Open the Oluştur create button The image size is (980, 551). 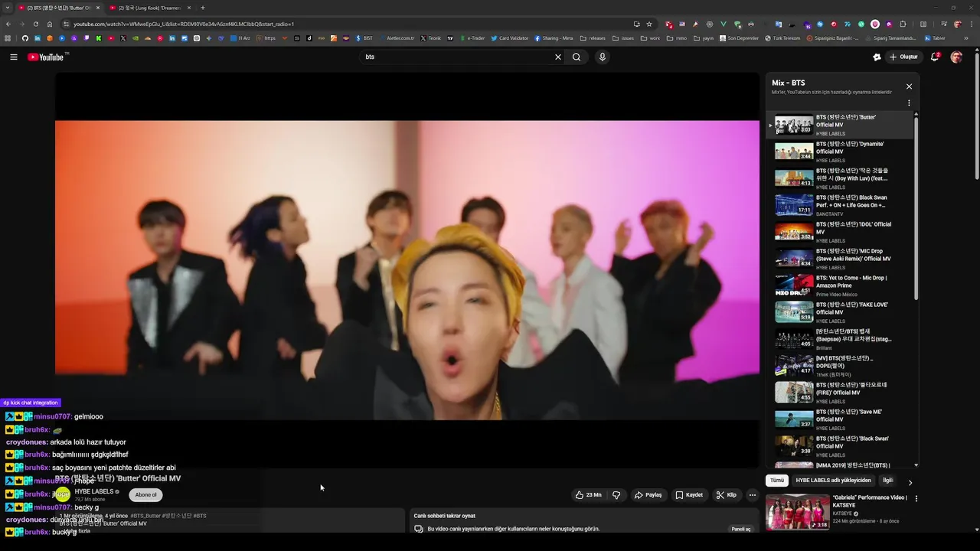point(904,57)
